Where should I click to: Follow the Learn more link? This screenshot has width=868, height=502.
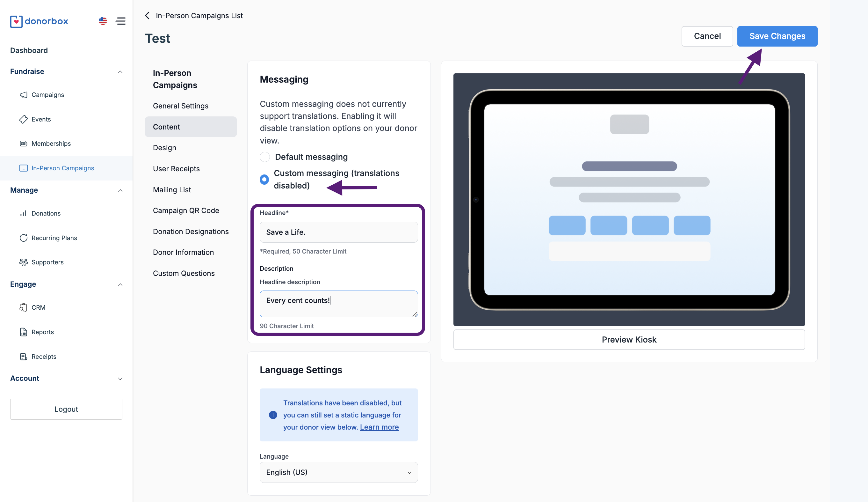pyautogui.click(x=379, y=427)
